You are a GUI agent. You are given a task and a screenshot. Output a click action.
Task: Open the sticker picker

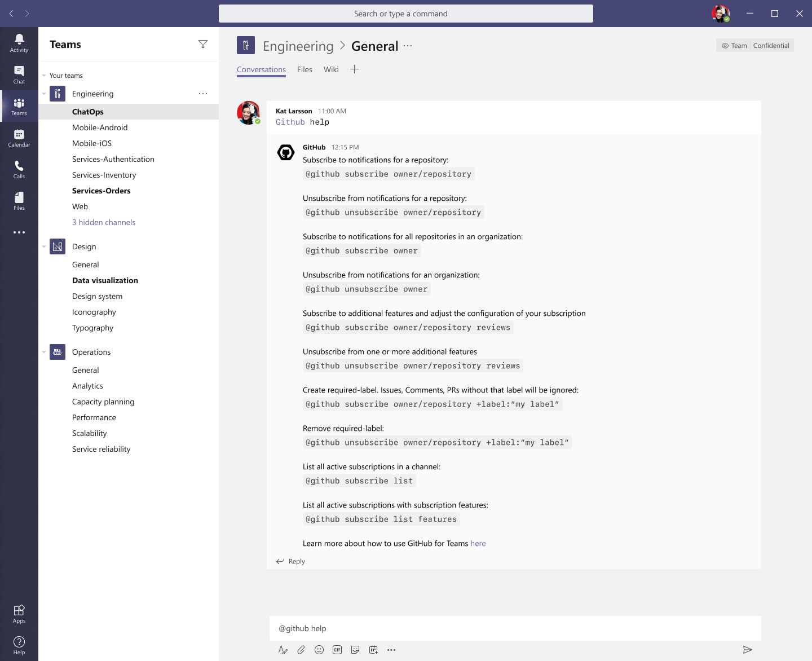coord(355,650)
